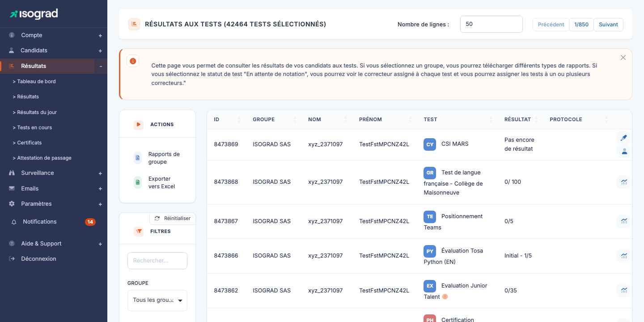Screen dimensions: 644x322
Task: Click the Déconnexion logout icon
Action: [x=12, y=259]
